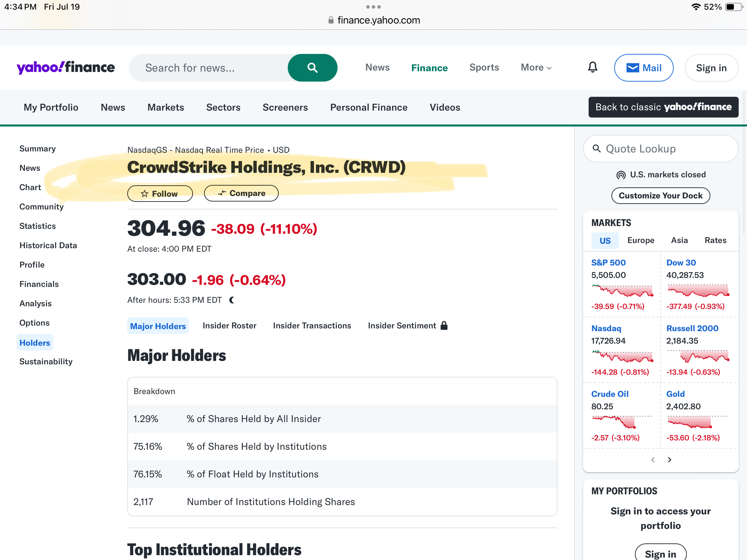
Task: Click Finance in the top header
Action: pyautogui.click(x=430, y=68)
